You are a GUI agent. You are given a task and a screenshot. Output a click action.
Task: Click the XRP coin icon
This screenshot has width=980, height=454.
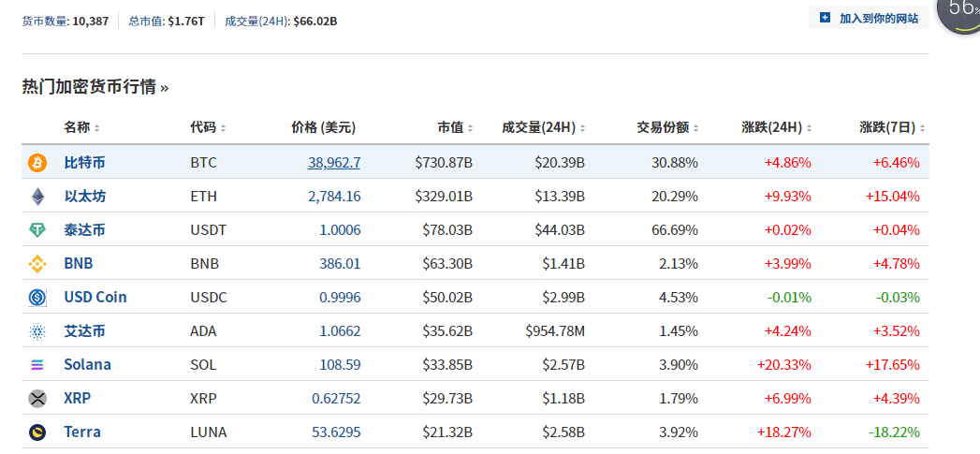(37, 399)
